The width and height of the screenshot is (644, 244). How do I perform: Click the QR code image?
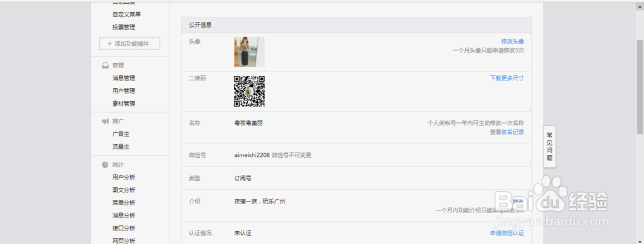[249, 91]
